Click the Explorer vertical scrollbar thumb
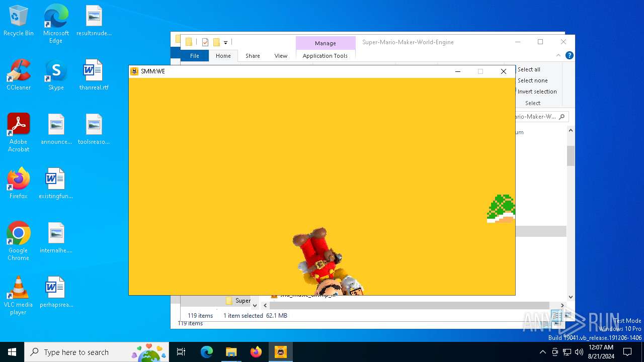 point(571,156)
